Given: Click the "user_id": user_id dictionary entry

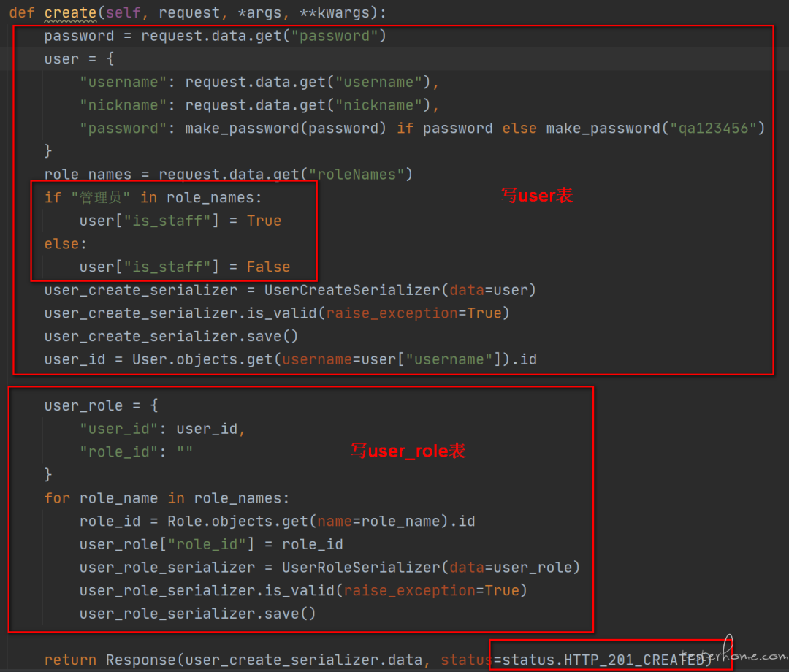Looking at the screenshot, I should pyautogui.click(x=162, y=429).
